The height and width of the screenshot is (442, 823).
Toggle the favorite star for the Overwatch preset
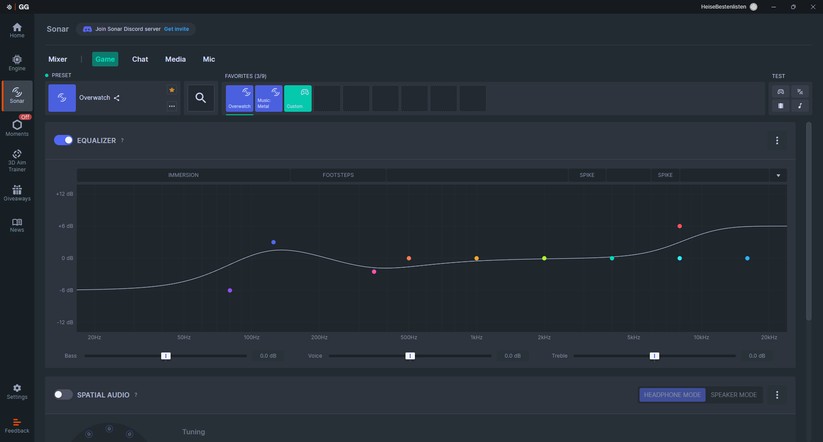pos(172,90)
